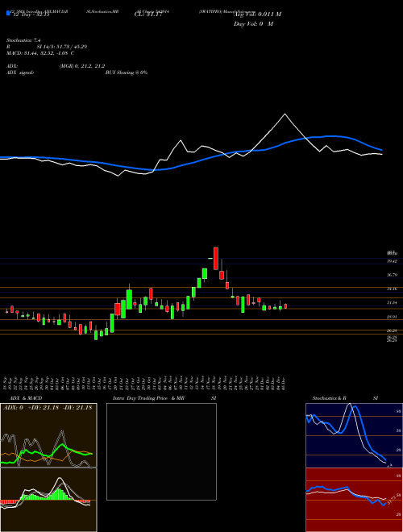Click the Day Vol: 0 M label
The height and width of the screenshot is (532, 403).
click(253, 23)
